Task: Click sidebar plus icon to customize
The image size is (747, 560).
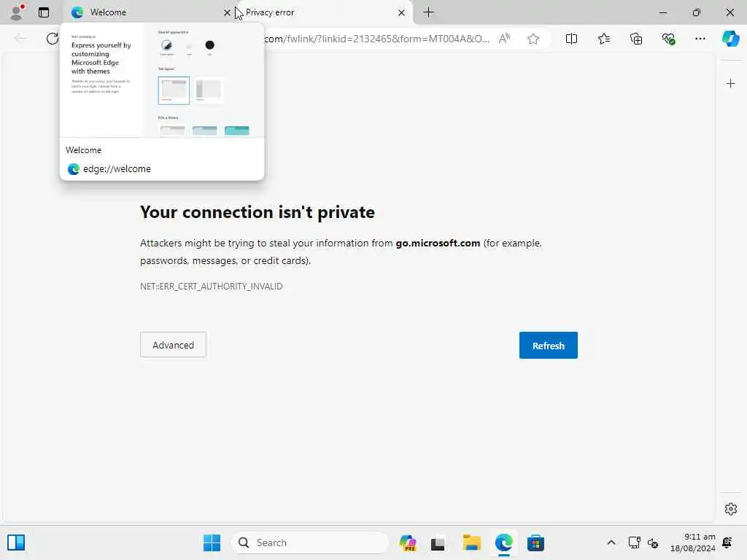Action: tap(731, 84)
